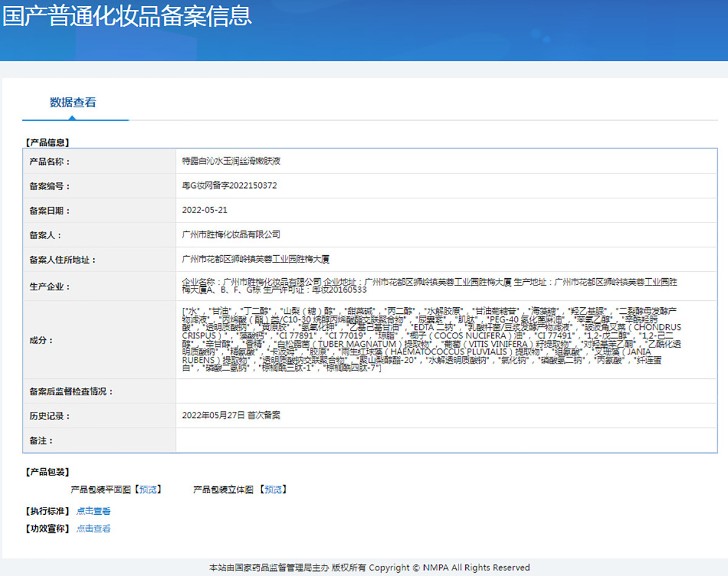Image resolution: width=728 pixels, height=576 pixels.
Task: Click the 国产普通化妆品备案信息 page title
Action: [127, 16]
